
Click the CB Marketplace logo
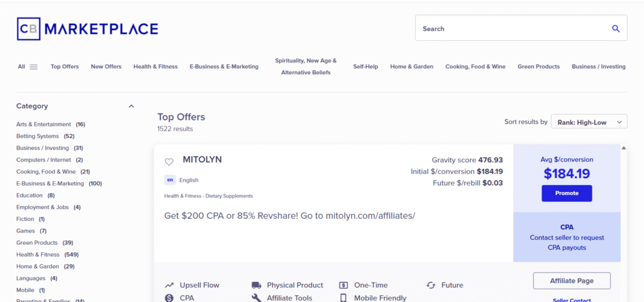87,29
